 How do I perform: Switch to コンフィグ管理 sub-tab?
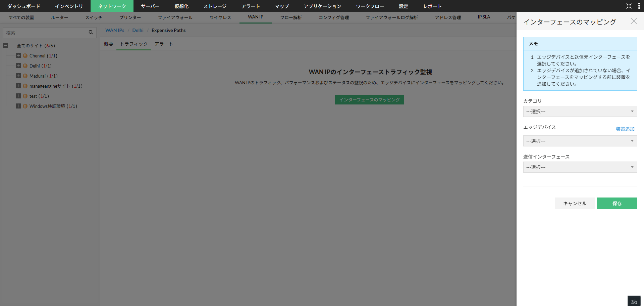pos(334,17)
